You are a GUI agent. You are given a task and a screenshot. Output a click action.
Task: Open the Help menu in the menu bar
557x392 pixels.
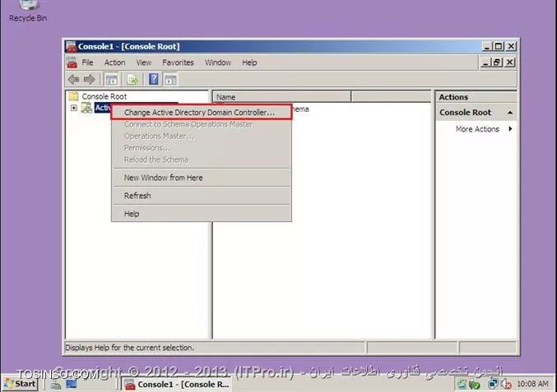(x=249, y=62)
